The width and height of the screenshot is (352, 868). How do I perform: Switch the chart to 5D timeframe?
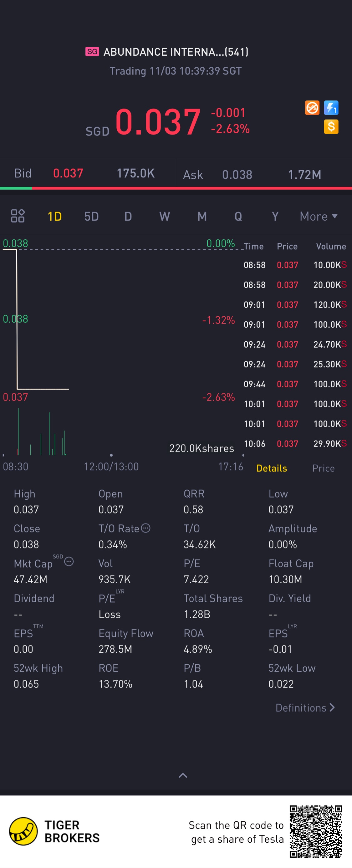[91, 216]
